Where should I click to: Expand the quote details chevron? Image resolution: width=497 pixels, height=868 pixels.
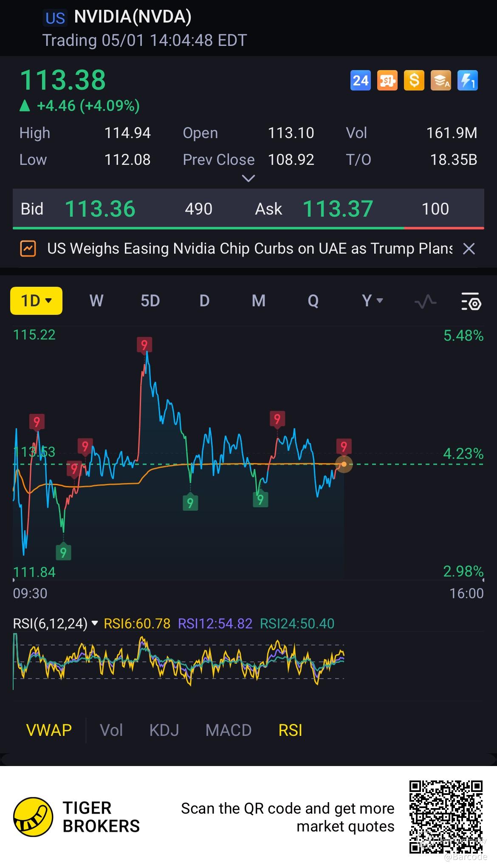tap(248, 178)
